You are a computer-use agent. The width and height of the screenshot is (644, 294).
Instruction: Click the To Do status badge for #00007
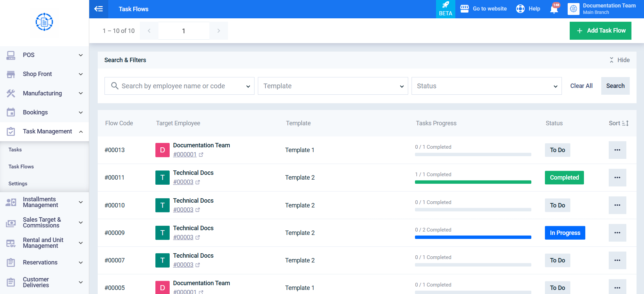557,260
